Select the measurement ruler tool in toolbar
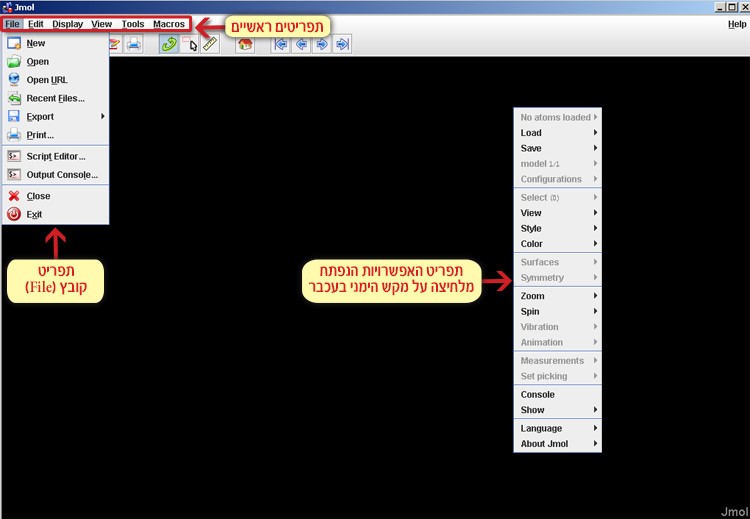Image resolution: width=750 pixels, height=519 pixels. [210, 44]
